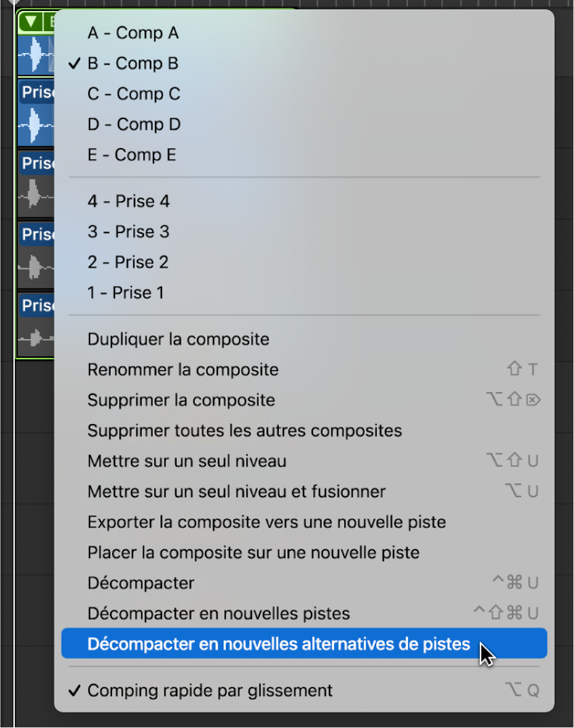
Task: Choose Comp E as the active comp
Action: click(x=133, y=154)
